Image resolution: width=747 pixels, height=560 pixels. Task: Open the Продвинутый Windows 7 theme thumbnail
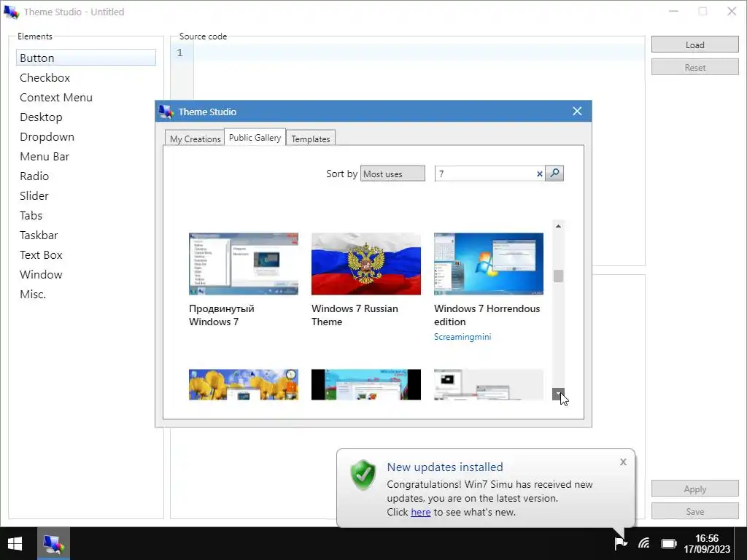click(244, 264)
